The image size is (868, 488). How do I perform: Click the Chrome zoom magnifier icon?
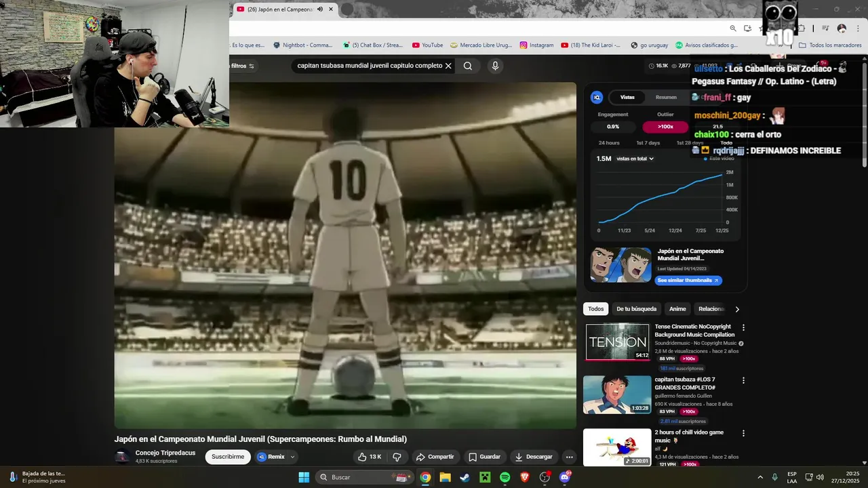pyautogui.click(x=733, y=28)
